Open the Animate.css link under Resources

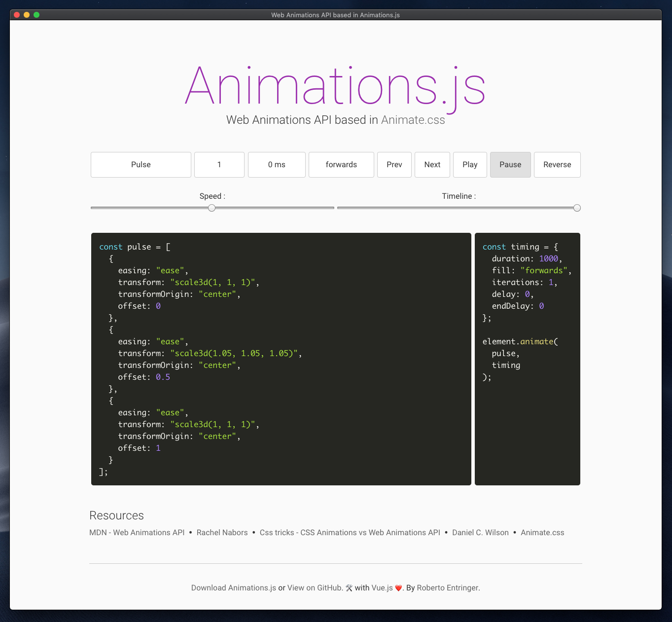pyautogui.click(x=542, y=533)
